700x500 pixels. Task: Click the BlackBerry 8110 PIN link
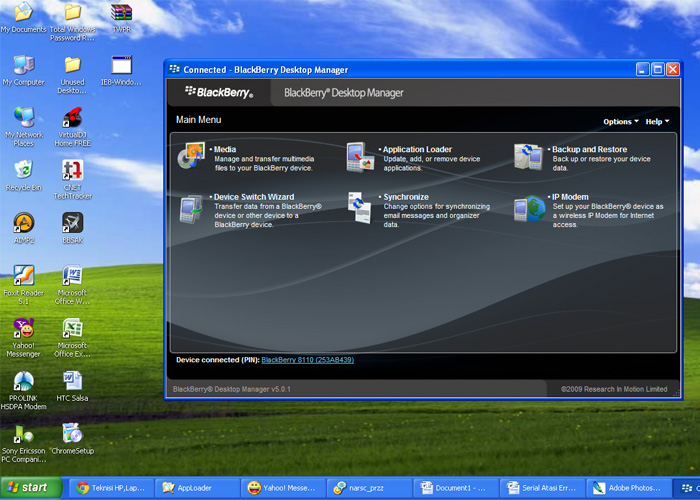pos(307,360)
